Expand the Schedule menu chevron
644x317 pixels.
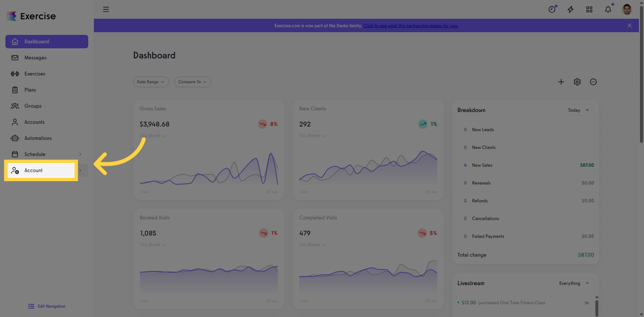coord(80,154)
